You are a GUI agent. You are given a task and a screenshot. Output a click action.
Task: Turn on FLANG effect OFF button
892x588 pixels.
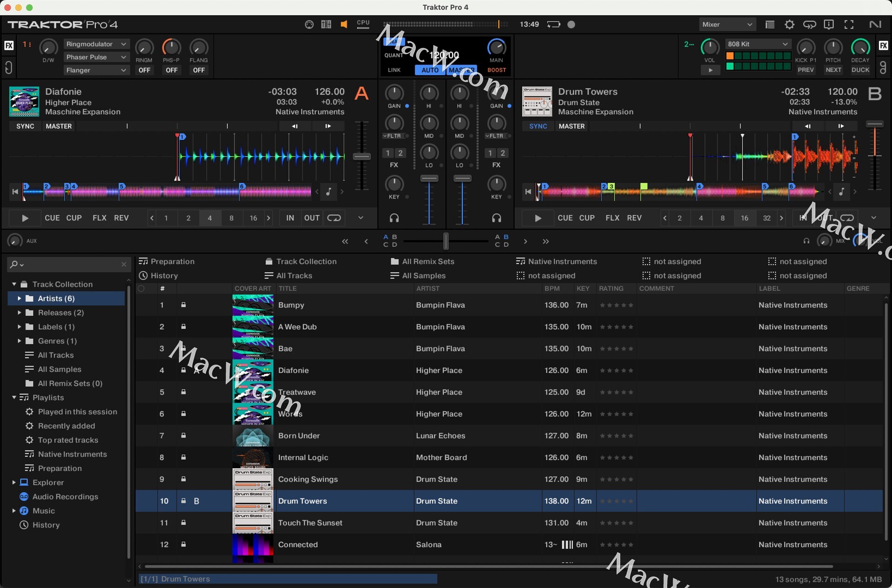point(199,70)
